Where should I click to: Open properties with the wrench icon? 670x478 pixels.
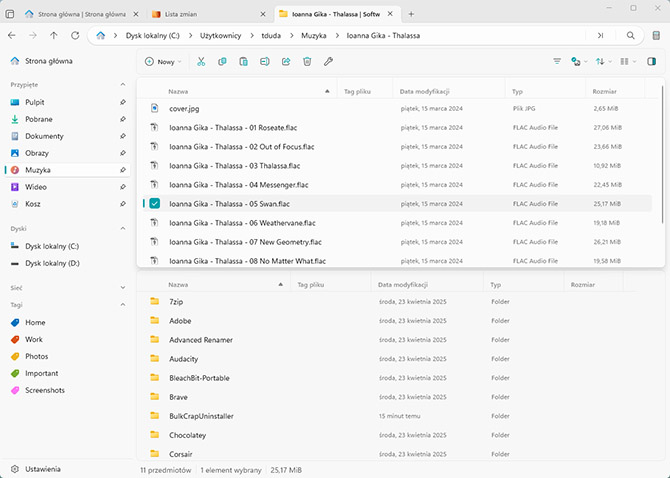pyautogui.click(x=328, y=62)
